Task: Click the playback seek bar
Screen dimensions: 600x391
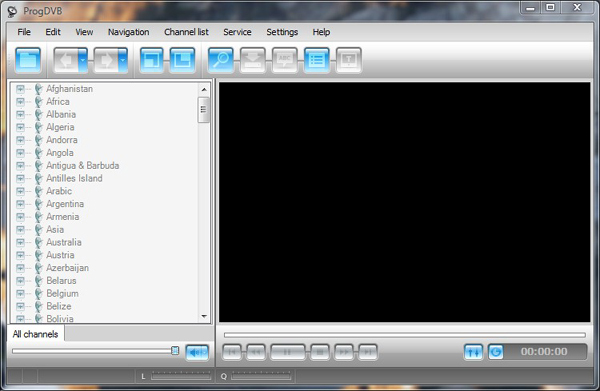Action: (x=405, y=335)
